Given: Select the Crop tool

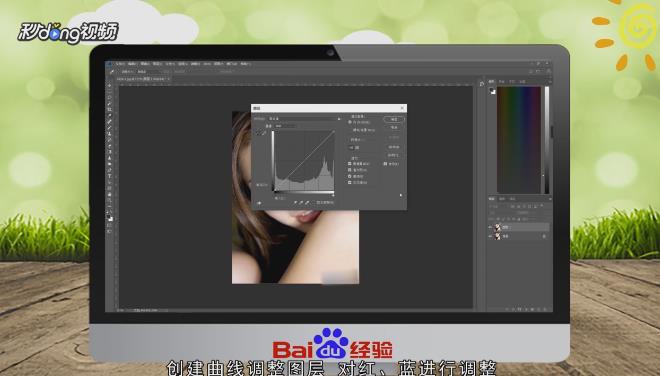Looking at the screenshot, I should [109, 109].
